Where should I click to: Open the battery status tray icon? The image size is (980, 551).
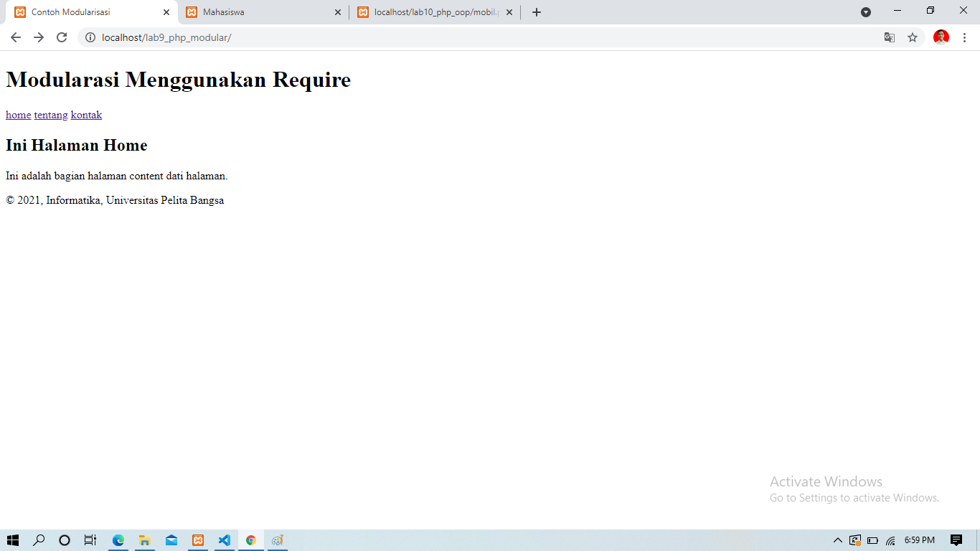[873, 540]
